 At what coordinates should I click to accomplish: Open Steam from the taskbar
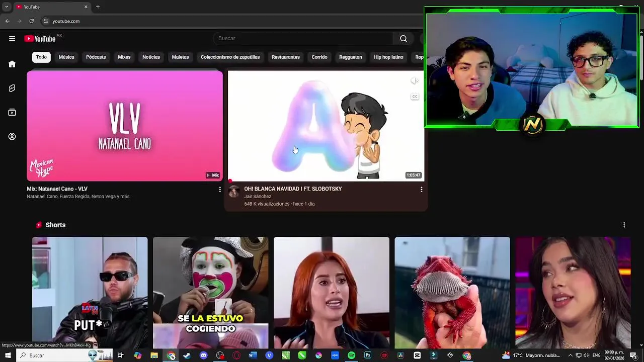[187, 355]
